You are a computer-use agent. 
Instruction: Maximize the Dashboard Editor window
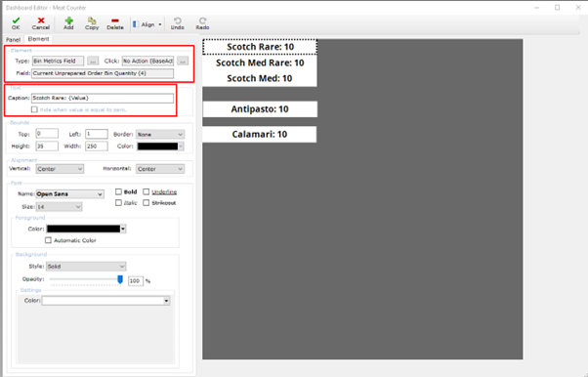[x=558, y=8]
